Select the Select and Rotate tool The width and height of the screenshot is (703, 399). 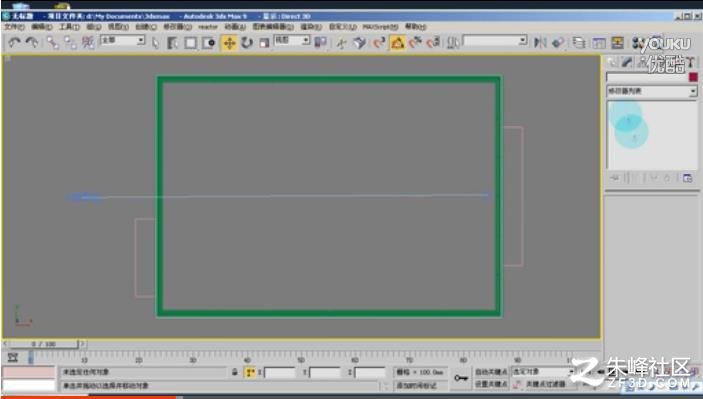(x=247, y=43)
